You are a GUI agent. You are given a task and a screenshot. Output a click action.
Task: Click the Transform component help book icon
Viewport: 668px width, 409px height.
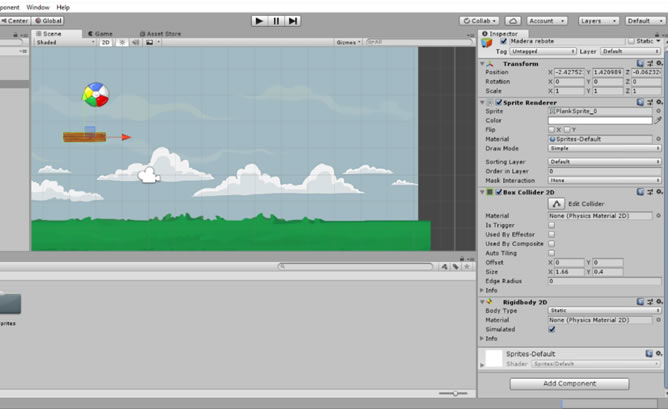coord(640,63)
